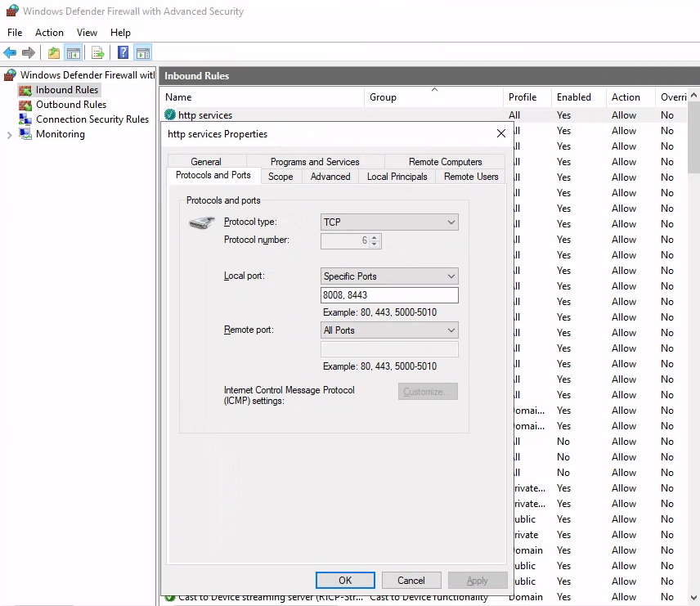Toggle Show/Hide Console Tree toolbar icon

tap(74, 52)
